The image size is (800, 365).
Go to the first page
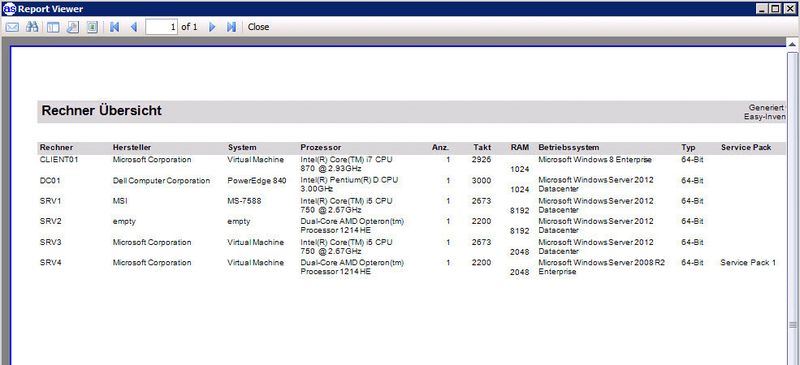pyautogui.click(x=114, y=27)
